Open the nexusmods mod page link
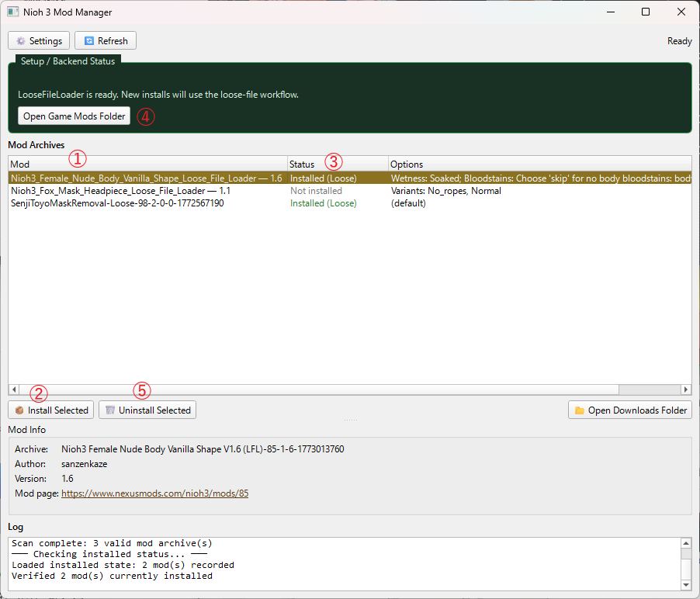The height and width of the screenshot is (599, 700). coord(154,493)
